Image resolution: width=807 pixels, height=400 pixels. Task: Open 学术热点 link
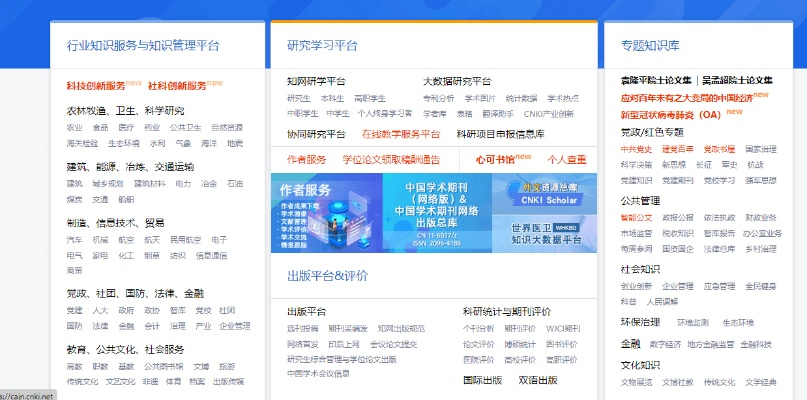(563, 98)
